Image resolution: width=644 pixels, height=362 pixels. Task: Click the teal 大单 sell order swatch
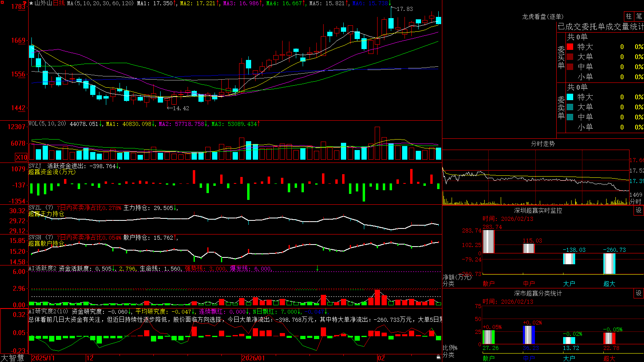tap(570, 107)
